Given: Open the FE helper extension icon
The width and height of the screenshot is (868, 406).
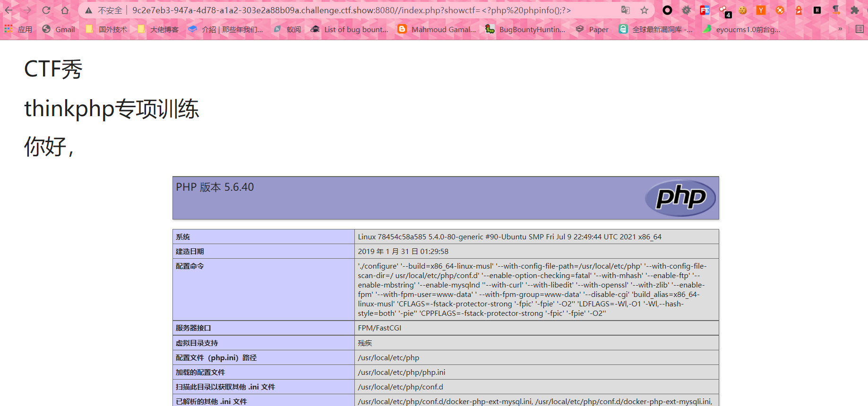Looking at the screenshot, I should (705, 10).
